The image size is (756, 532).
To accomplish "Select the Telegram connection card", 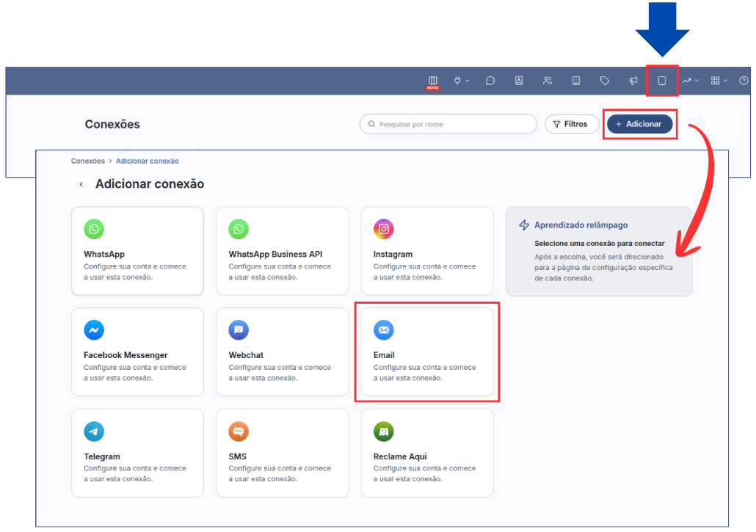I will [137, 453].
